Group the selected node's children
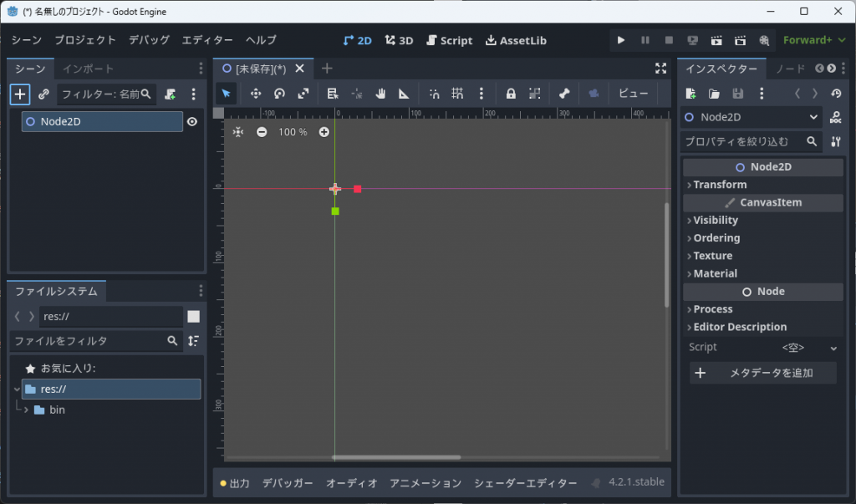Screen dimensions: 856x504 click(x=534, y=94)
